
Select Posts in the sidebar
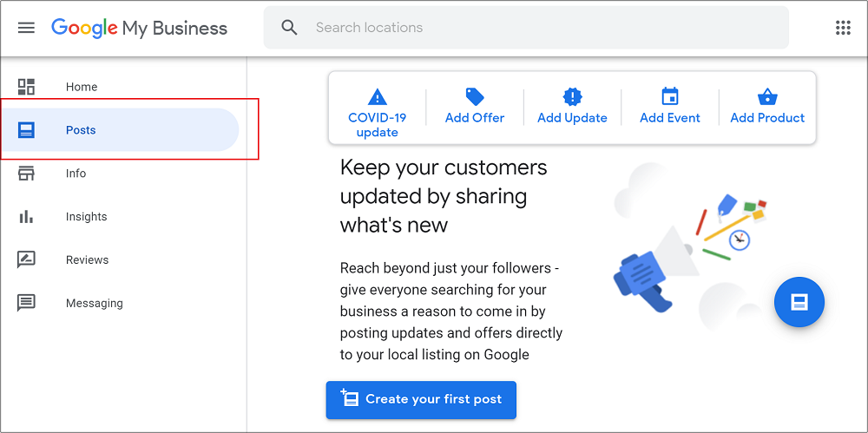pos(120,130)
